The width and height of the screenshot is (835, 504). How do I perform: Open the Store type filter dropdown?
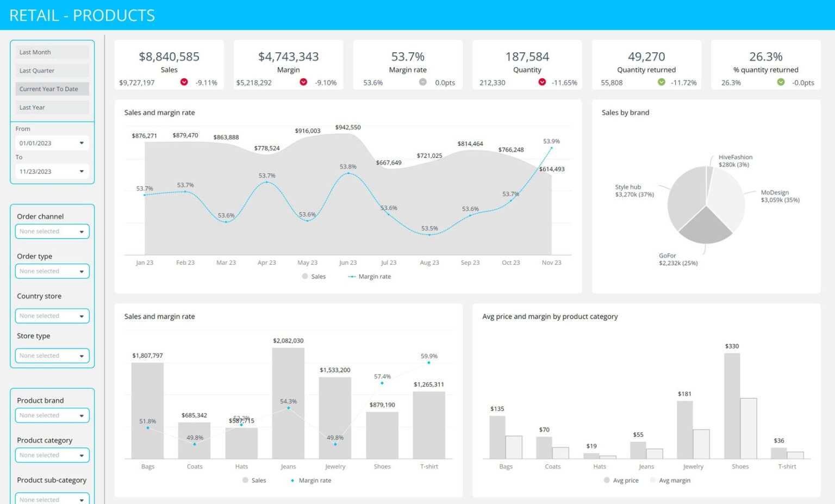pos(52,356)
